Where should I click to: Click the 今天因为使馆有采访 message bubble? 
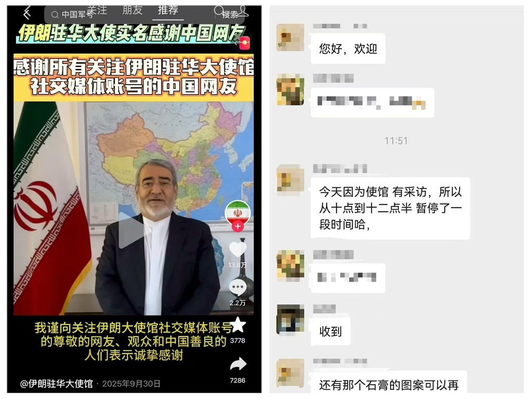(390, 208)
